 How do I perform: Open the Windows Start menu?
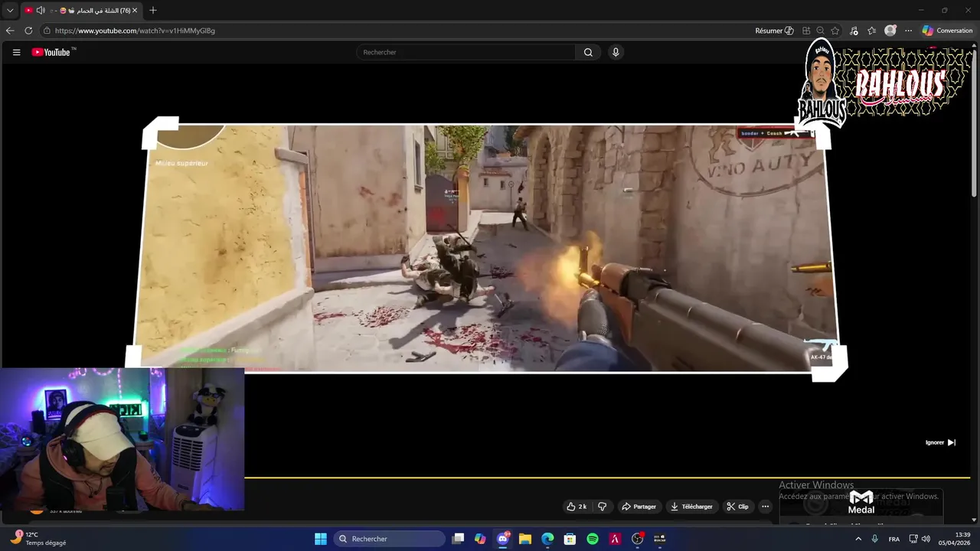click(321, 539)
